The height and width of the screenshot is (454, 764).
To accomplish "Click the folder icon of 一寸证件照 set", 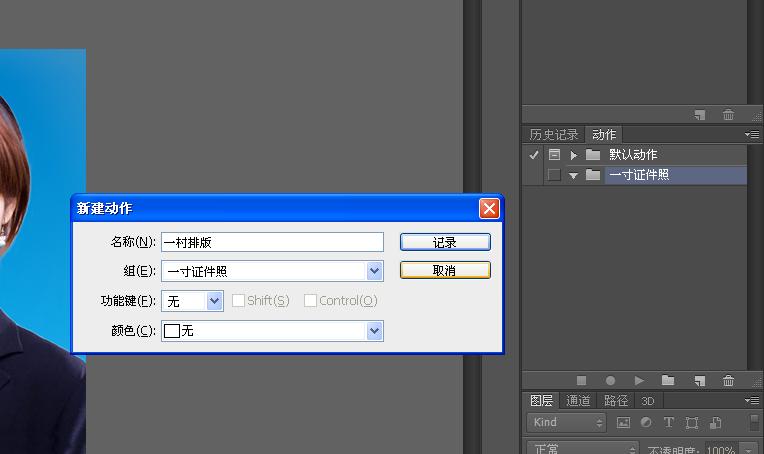I will click(592, 174).
